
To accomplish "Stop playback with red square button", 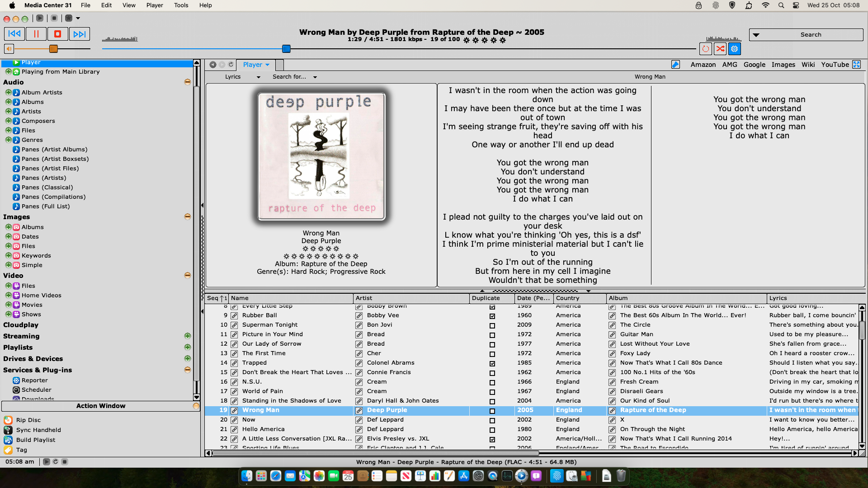I will (x=57, y=34).
